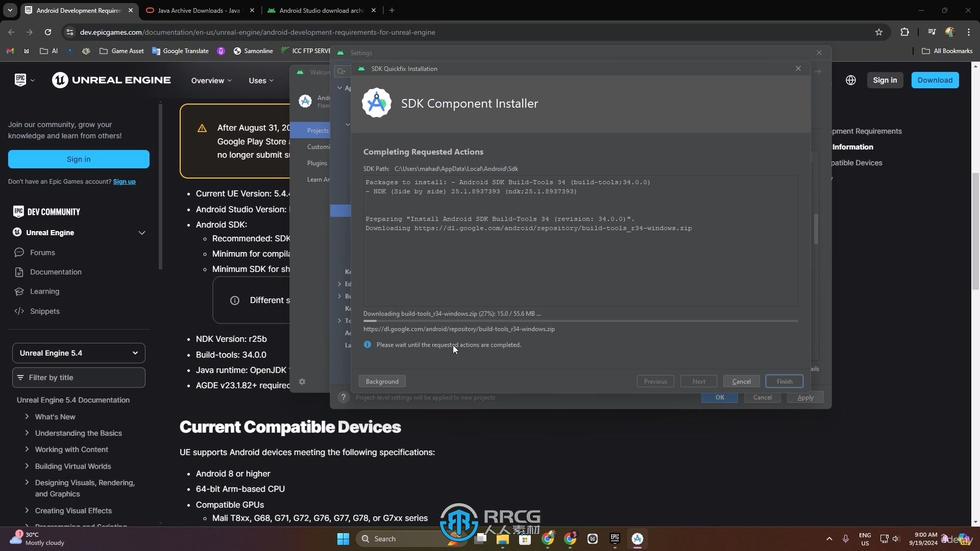Image resolution: width=980 pixels, height=551 pixels.
Task: Collapse the Unreal Engine section chevron
Action: (x=142, y=233)
